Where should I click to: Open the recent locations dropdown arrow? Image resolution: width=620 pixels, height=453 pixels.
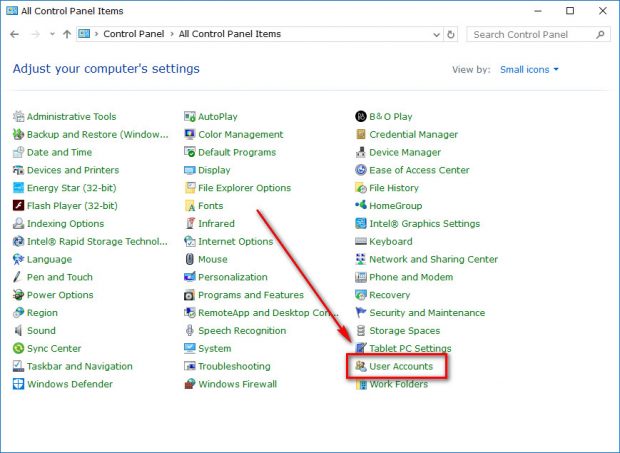point(52,34)
